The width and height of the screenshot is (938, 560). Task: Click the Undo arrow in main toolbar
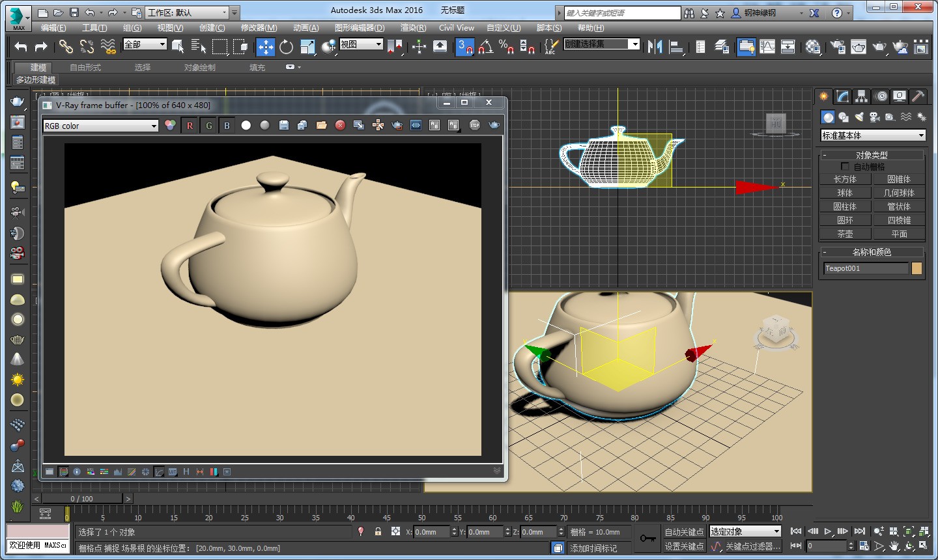[x=21, y=46]
